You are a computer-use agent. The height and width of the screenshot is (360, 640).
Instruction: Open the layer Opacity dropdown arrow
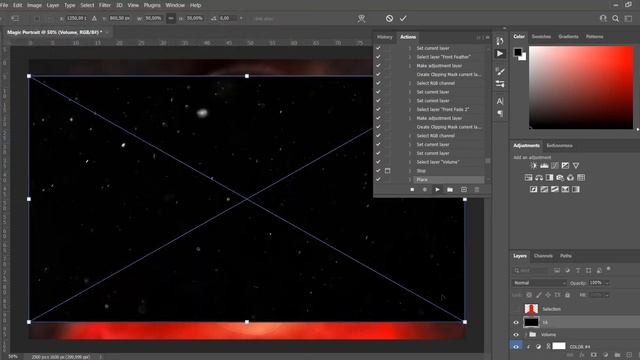607,283
